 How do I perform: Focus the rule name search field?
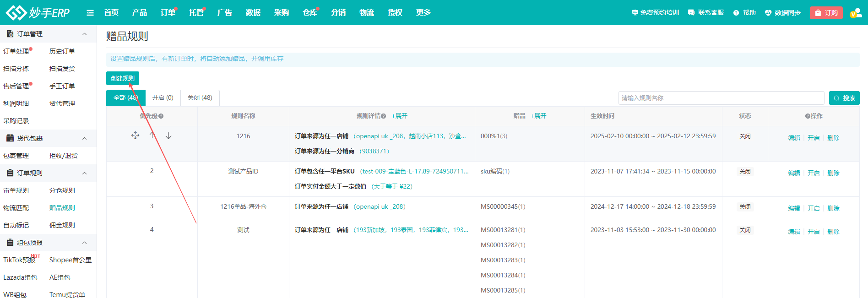click(721, 98)
